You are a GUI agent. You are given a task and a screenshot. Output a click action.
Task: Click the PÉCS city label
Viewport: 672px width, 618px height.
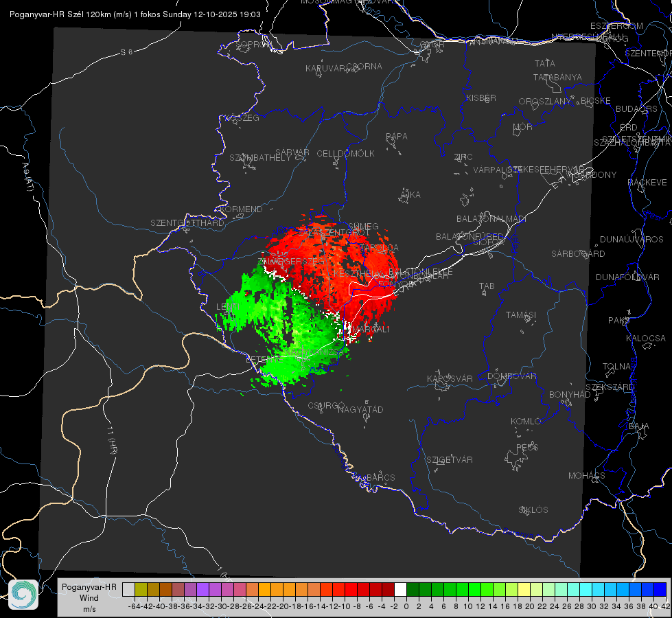(x=527, y=448)
